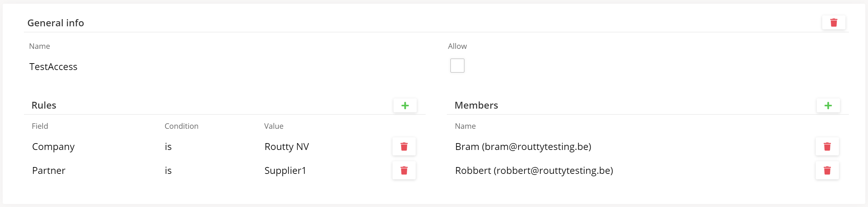
Task: Click the condition 'is' in Company row
Action: tap(168, 147)
